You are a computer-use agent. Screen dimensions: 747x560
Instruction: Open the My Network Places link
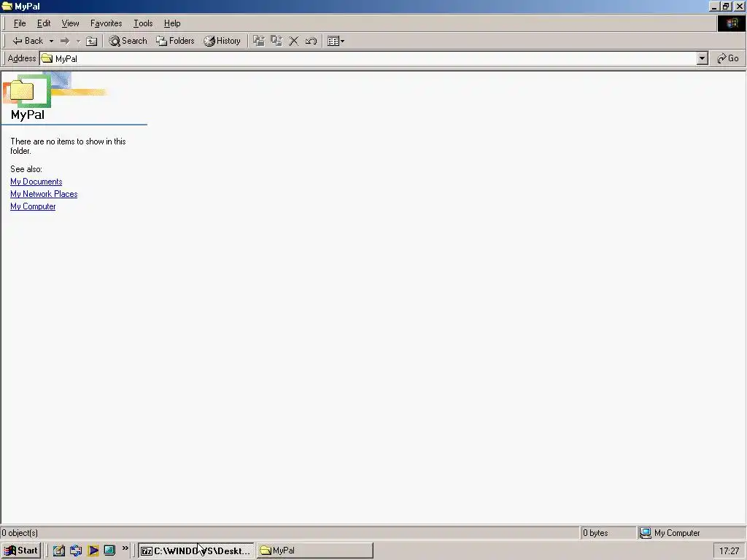[x=44, y=194]
